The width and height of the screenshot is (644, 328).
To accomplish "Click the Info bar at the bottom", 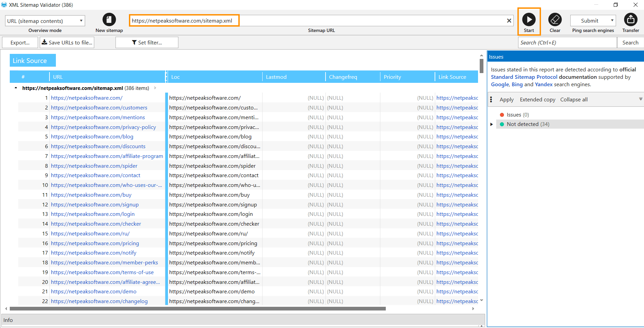I will pos(243,320).
